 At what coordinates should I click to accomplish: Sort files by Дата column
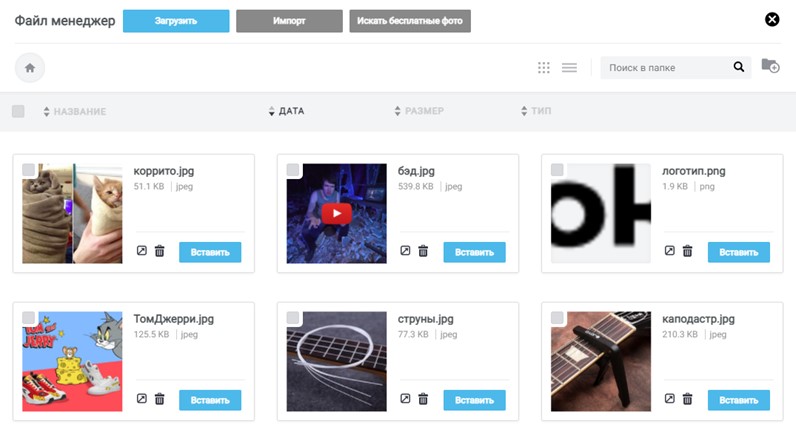291,111
